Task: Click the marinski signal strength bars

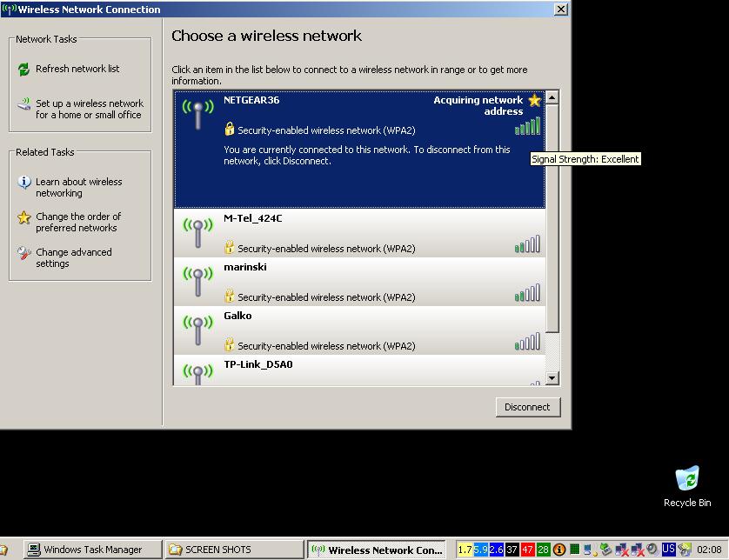Action: [x=527, y=293]
